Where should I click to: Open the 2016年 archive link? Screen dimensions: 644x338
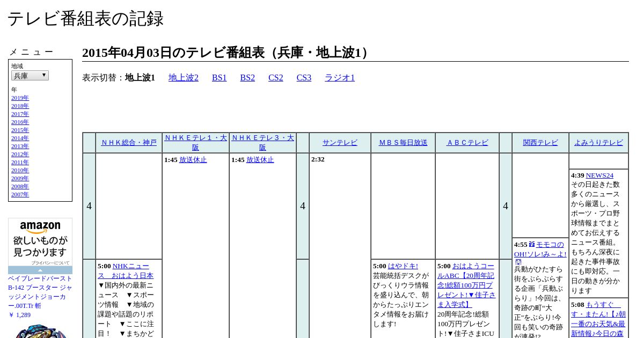[20, 122]
